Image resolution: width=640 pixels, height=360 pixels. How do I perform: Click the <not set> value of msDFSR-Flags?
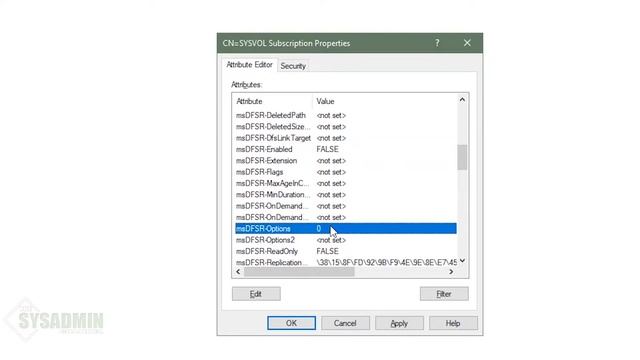click(331, 172)
